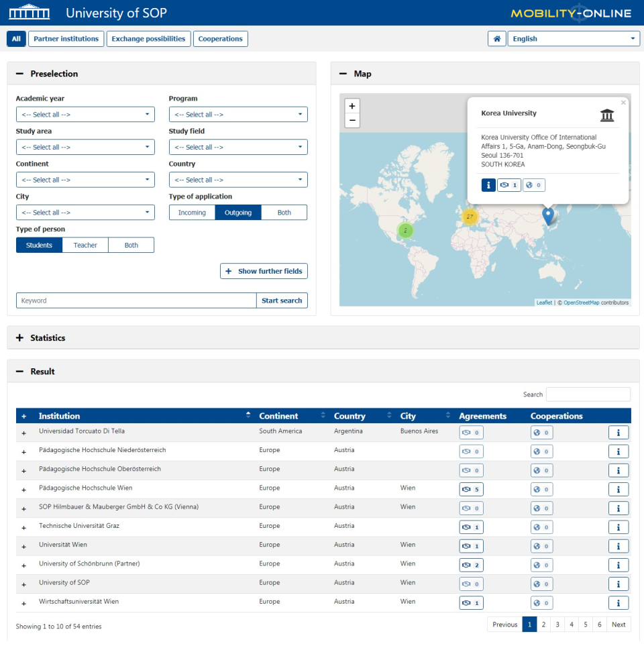Viewport: 644px width, 650px height.
Task: Select the home icon beside the language selector
Action: pos(496,38)
